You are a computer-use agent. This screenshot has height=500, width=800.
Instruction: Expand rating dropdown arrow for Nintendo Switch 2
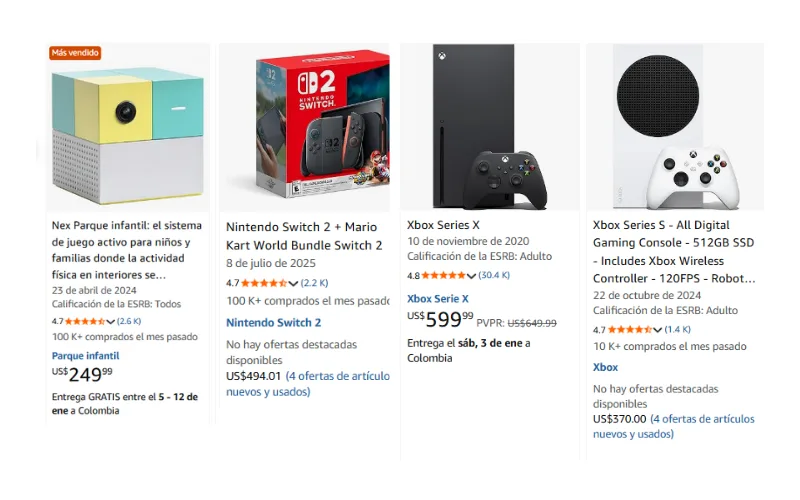tap(293, 284)
